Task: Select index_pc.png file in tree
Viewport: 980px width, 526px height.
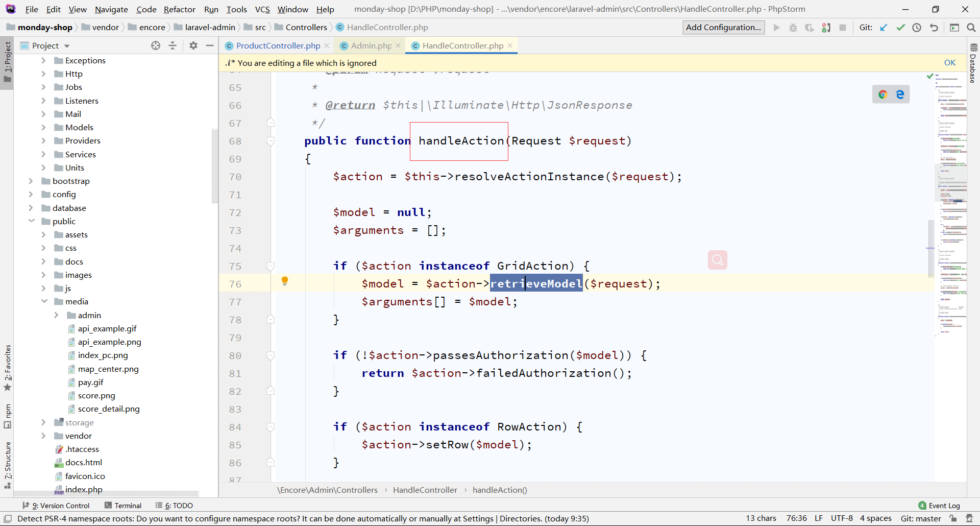Action: point(103,355)
